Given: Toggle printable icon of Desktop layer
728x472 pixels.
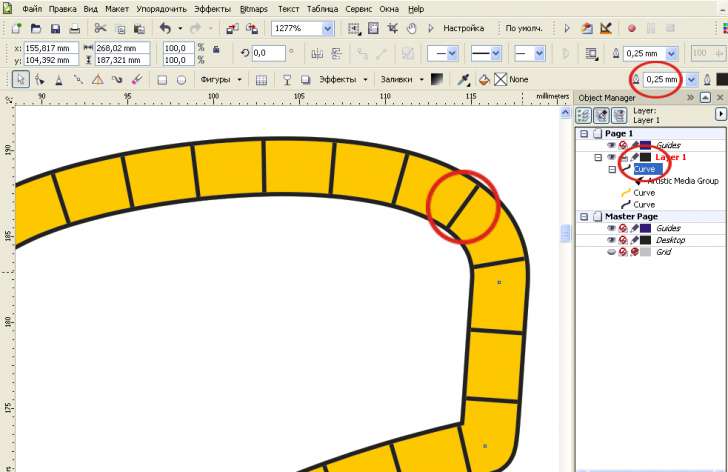Looking at the screenshot, I should coord(623,241).
